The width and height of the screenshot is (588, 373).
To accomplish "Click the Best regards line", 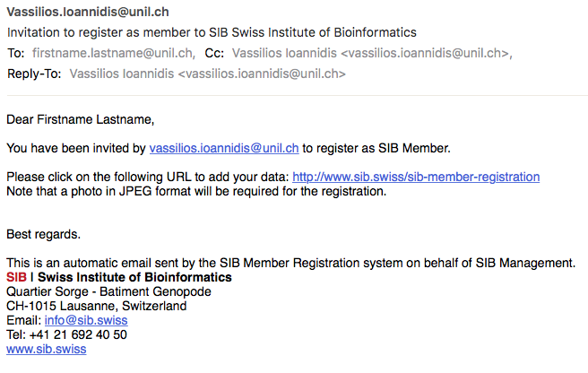I will [x=44, y=235].
